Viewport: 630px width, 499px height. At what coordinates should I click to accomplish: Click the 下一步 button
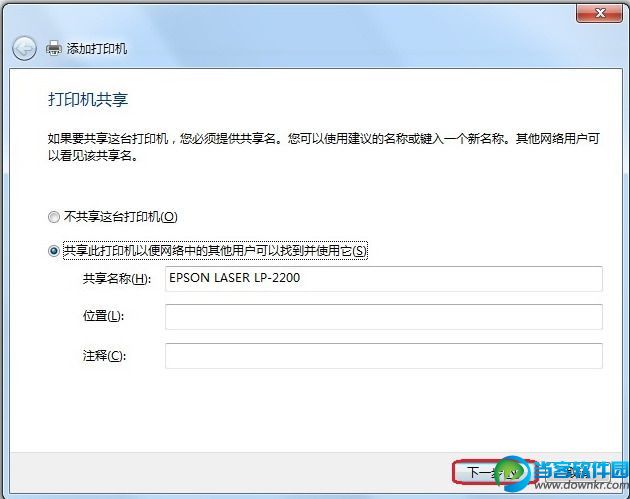[x=494, y=472]
